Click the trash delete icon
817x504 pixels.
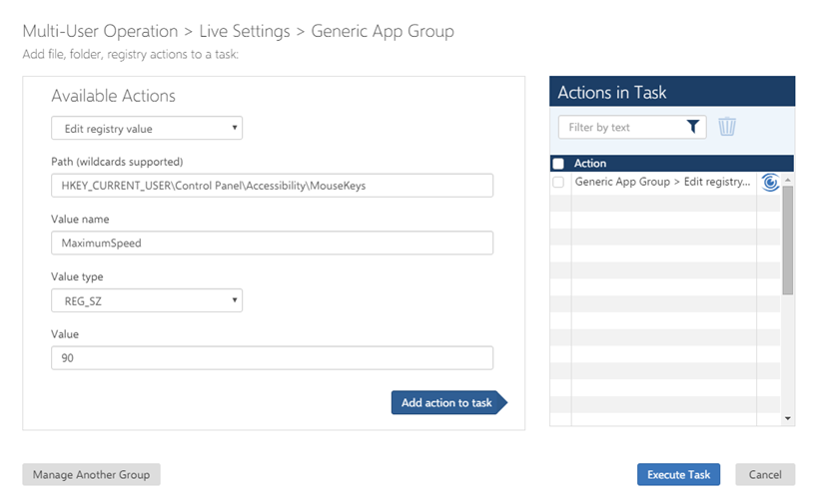point(727,127)
